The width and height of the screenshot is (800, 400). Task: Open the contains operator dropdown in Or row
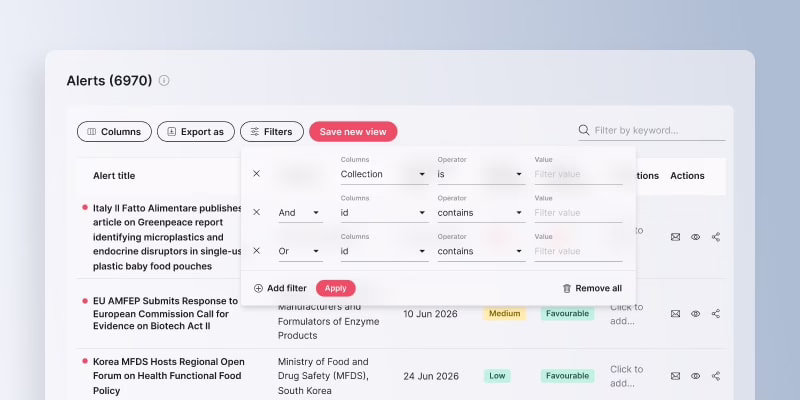(481, 251)
